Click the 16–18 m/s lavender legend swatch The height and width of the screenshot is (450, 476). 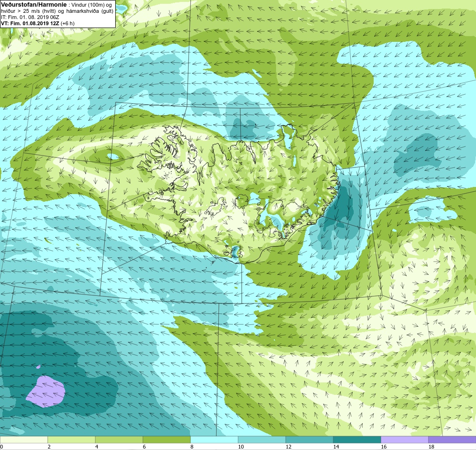pyautogui.click(x=405, y=440)
